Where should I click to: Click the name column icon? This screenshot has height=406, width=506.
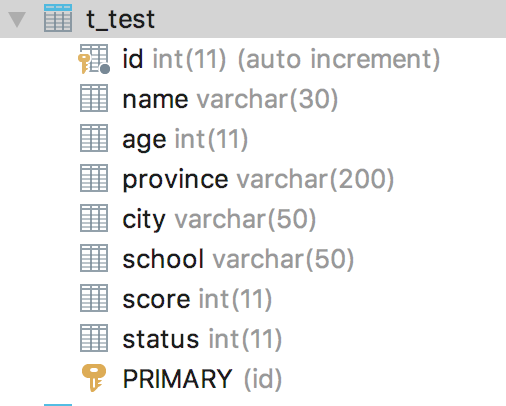[94, 98]
